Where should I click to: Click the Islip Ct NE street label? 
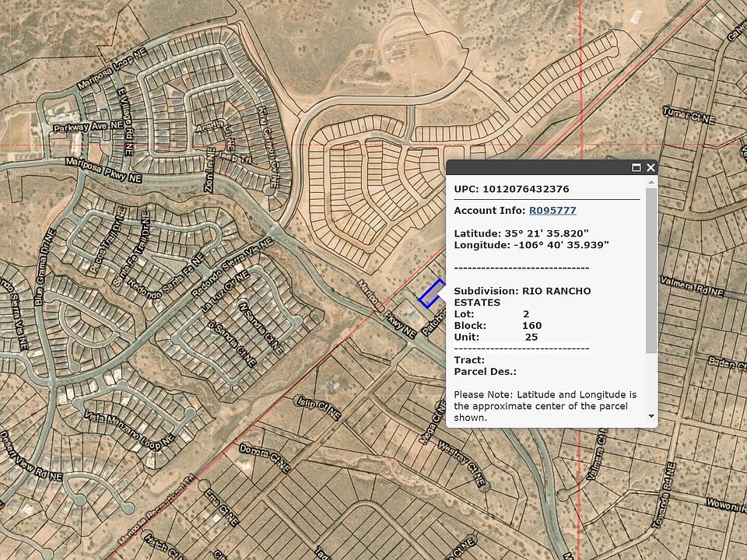319,408
